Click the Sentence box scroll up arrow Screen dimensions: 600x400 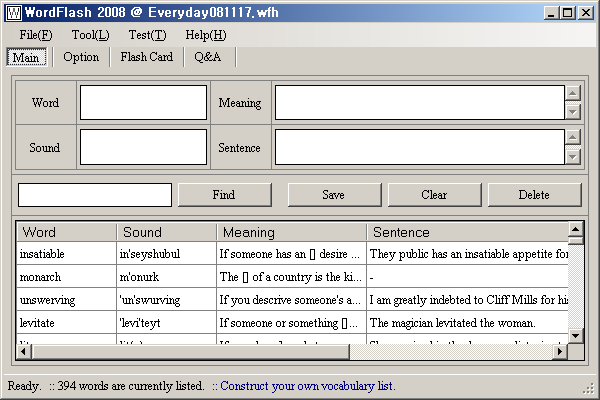(x=573, y=137)
